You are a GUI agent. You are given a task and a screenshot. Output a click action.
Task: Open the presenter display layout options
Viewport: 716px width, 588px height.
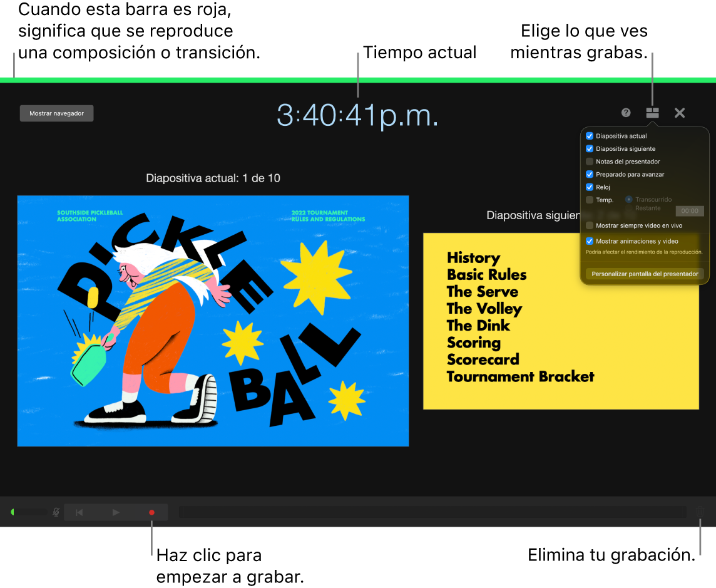tap(653, 113)
